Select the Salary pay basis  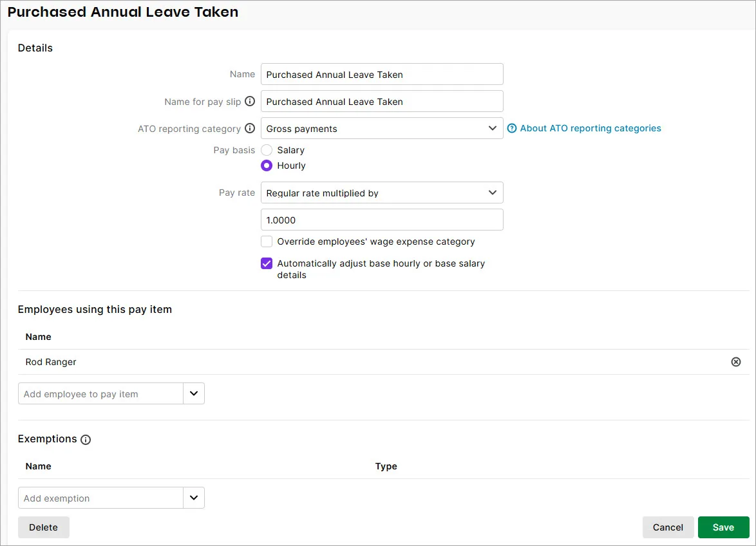267,150
